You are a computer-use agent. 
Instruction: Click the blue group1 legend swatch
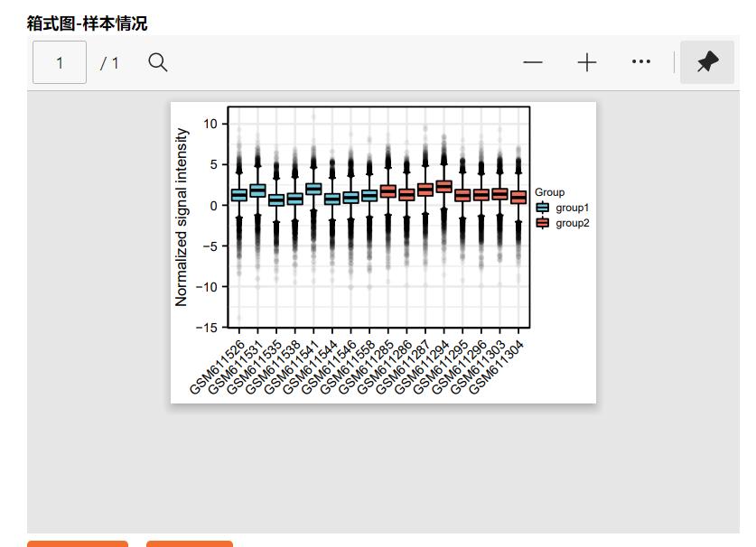coord(542,208)
